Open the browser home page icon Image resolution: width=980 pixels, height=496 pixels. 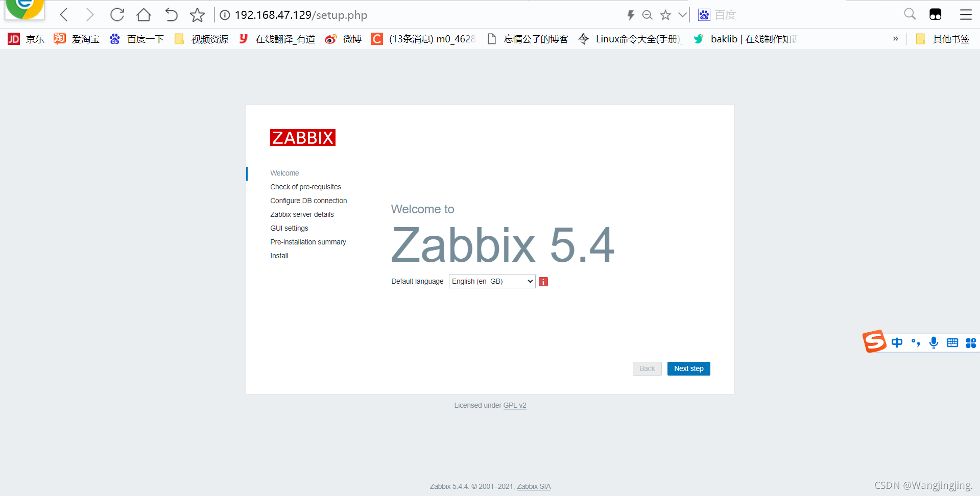coord(144,15)
